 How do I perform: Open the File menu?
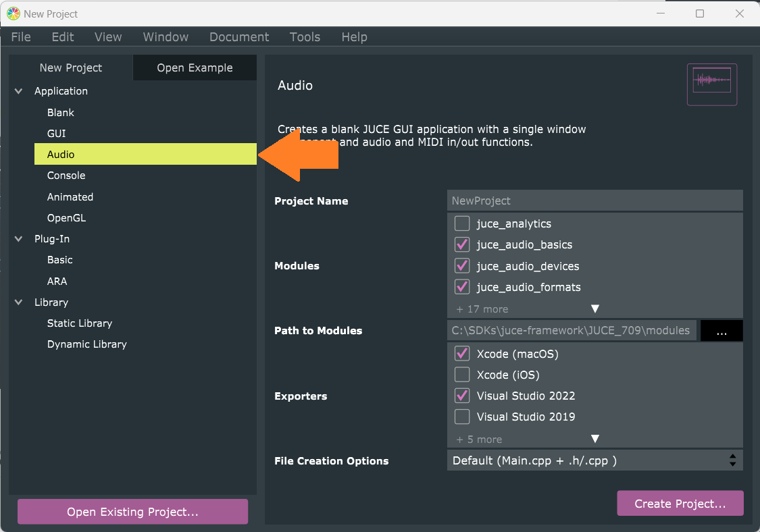point(21,37)
